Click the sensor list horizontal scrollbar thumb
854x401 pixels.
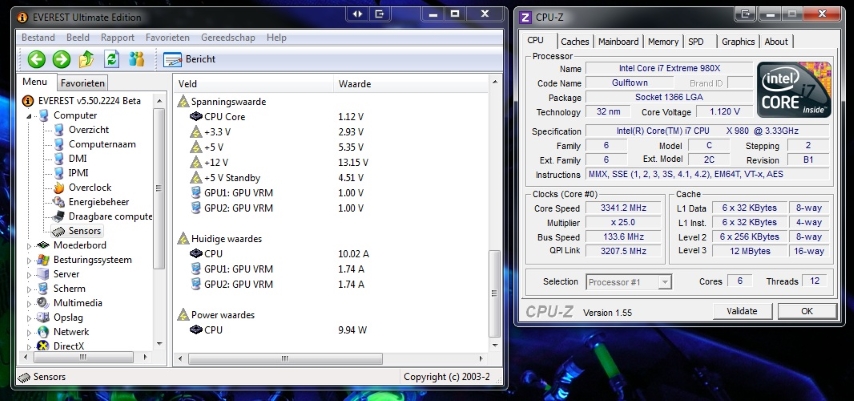285,359
